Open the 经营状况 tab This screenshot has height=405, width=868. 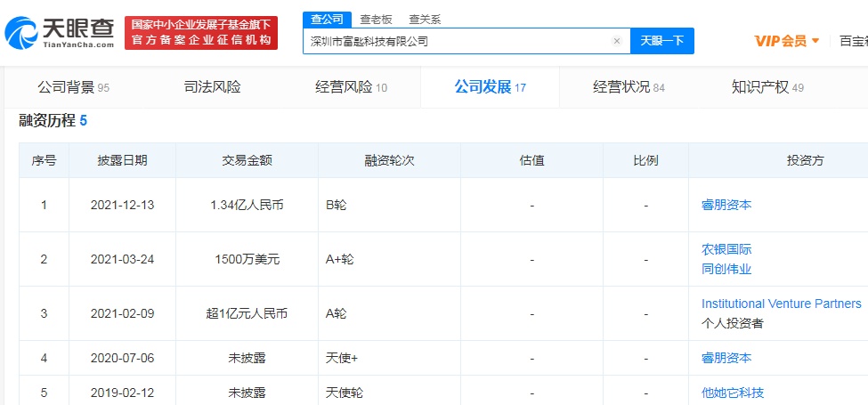(x=629, y=87)
